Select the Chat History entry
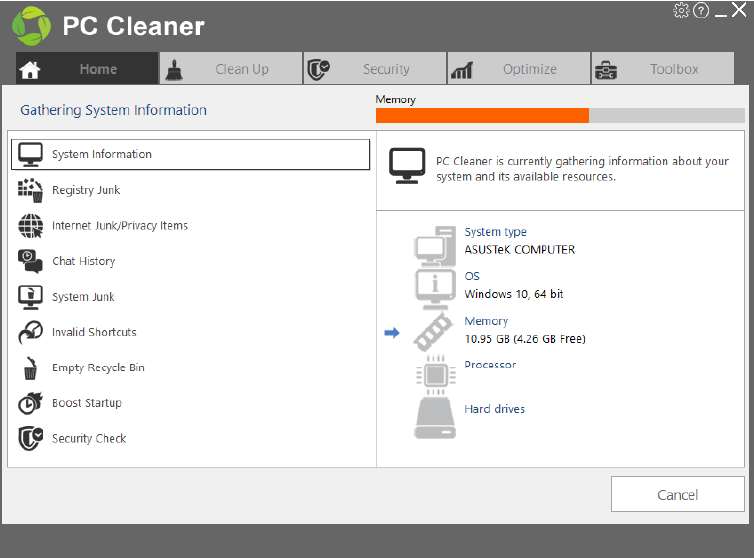The height and width of the screenshot is (558, 754). [x=190, y=261]
